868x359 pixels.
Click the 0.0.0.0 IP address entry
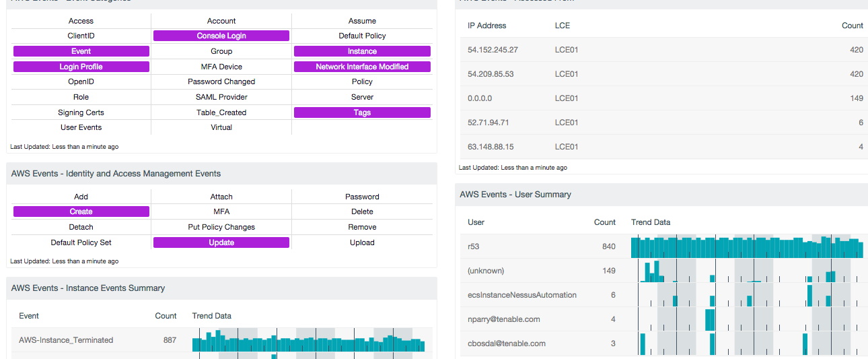tap(480, 98)
